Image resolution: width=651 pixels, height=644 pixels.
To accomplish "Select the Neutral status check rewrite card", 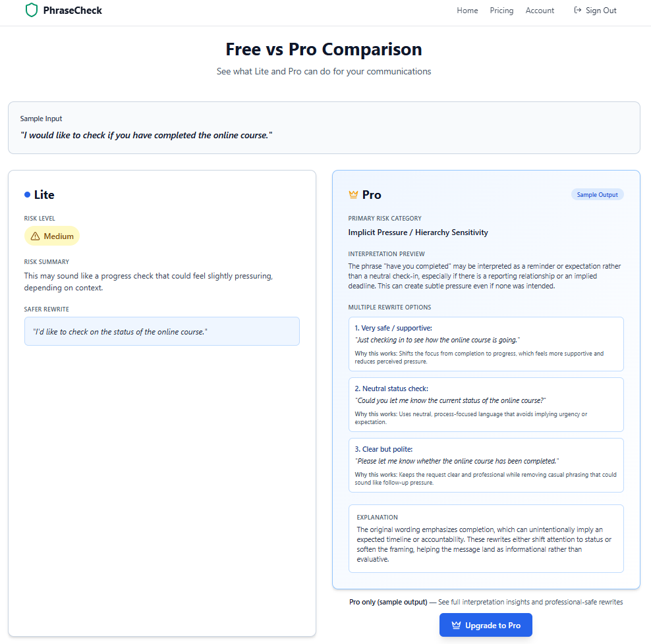I will point(486,405).
